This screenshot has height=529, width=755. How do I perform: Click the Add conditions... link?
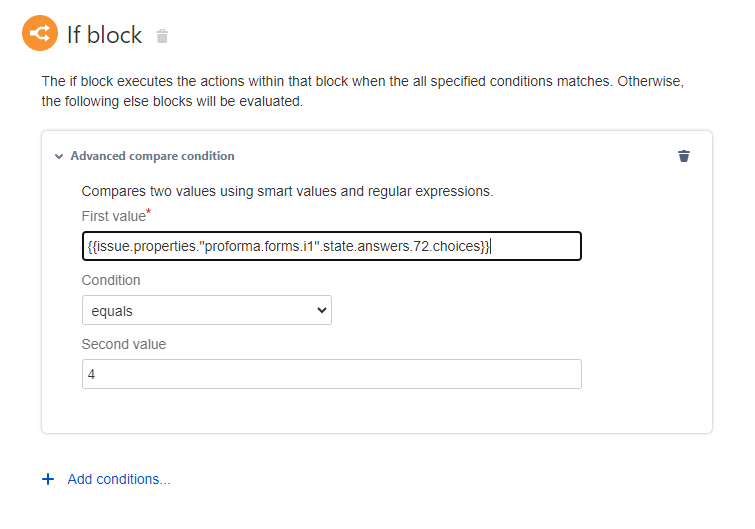tap(119, 479)
